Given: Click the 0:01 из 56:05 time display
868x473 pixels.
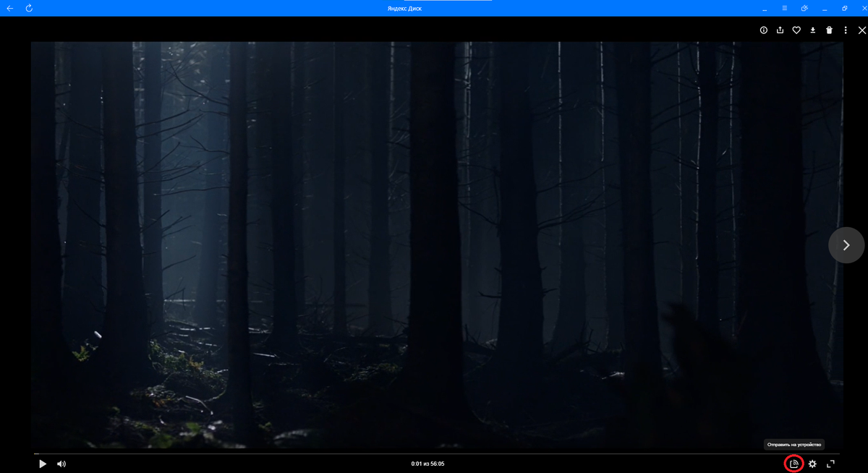Looking at the screenshot, I should coord(427,464).
